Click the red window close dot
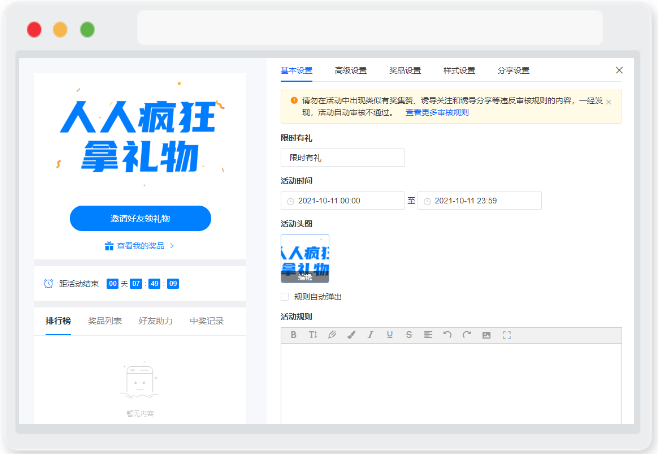Screen dimensions: 658x454 pyautogui.click(x=34, y=30)
